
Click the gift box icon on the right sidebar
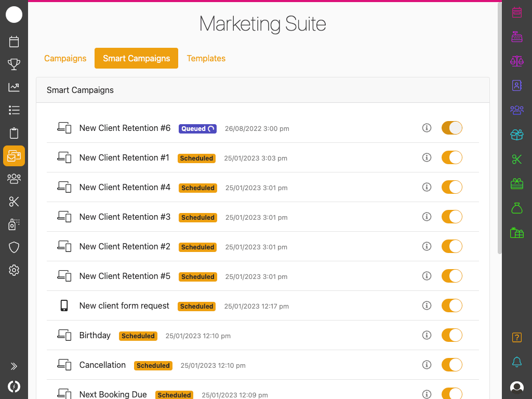[x=516, y=134]
